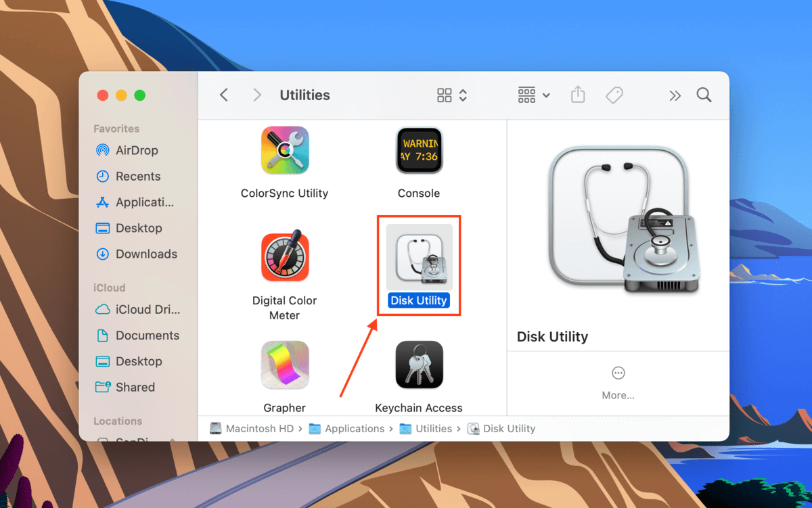Open iCloud Drive from the sidebar
The height and width of the screenshot is (508, 812).
coord(147,309)
